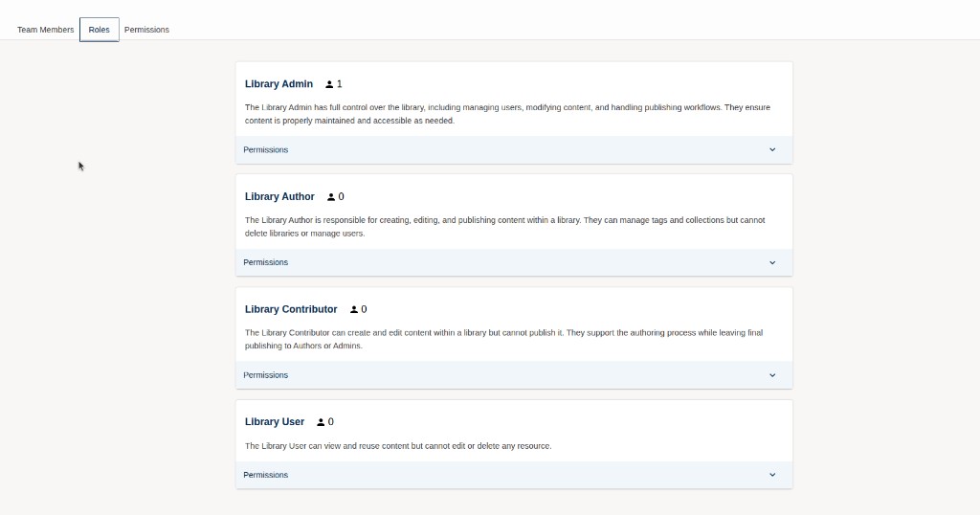This screenshot has height=515, width=980.
Task: Open Permissions label under Library Contributor
Action: click(x=266, y=375)
